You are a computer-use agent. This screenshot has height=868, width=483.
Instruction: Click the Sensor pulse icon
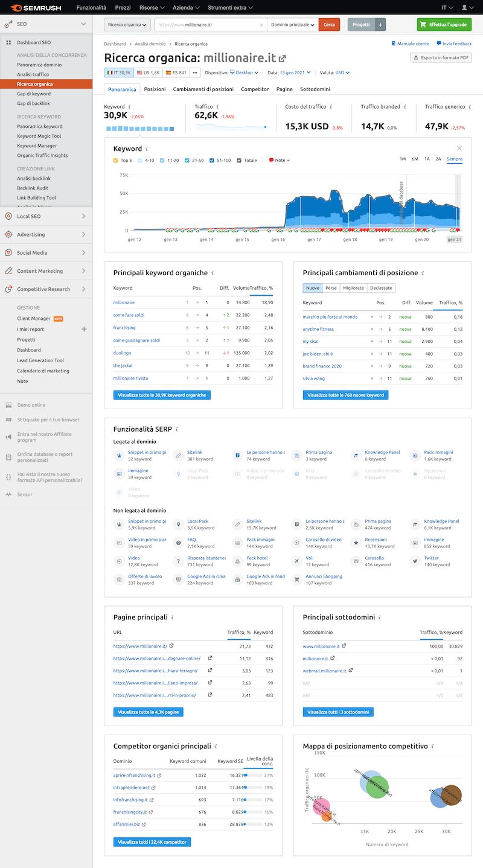(x=8, y=494)
